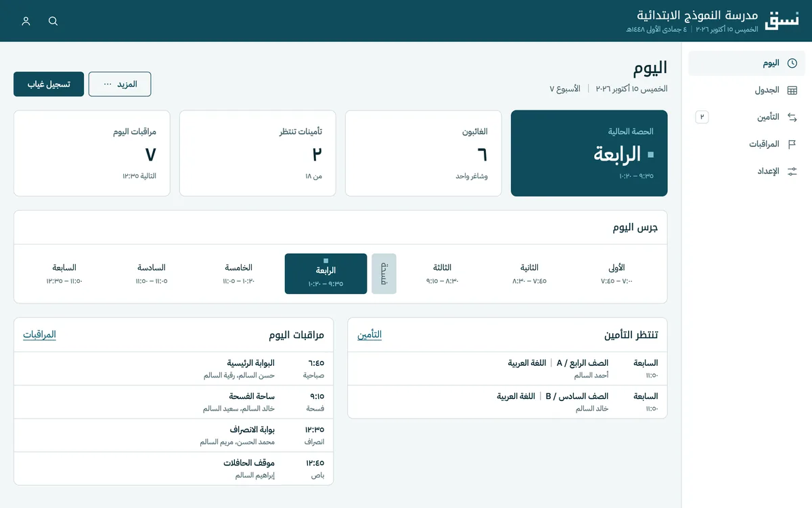812x508 pixels.
Task: Open اليوم in the sidebar
Action: (747, 63)
